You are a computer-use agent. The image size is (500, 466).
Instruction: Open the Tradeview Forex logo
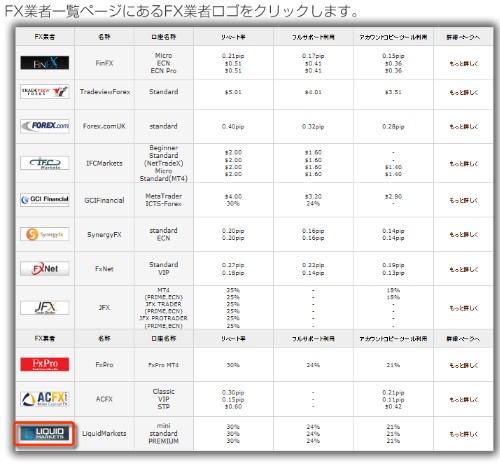point(45,92)
